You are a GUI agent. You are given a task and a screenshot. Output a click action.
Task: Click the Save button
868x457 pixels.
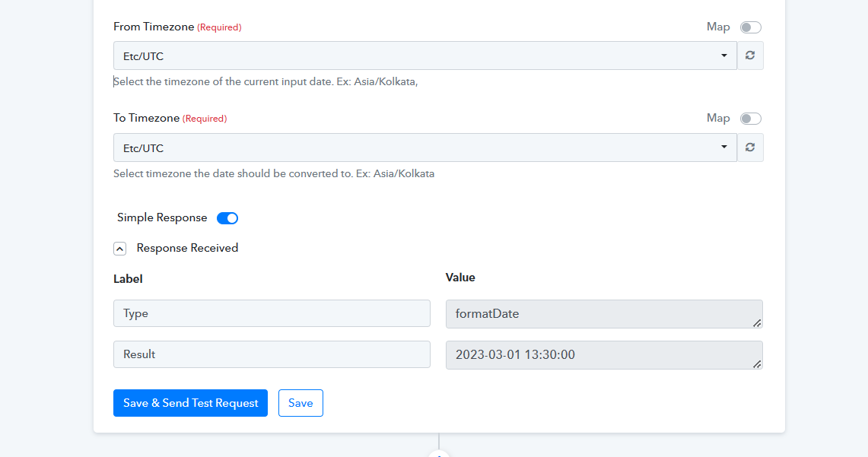pyautogui.click(x=300, y=403)
